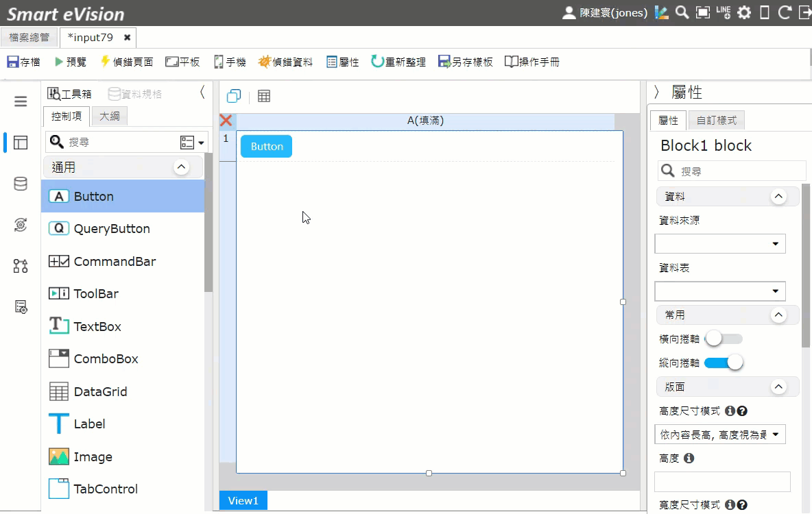Click the blue Button on canvas
The width and height of the screenshot is (812, 514).
[x=267, y=147]
